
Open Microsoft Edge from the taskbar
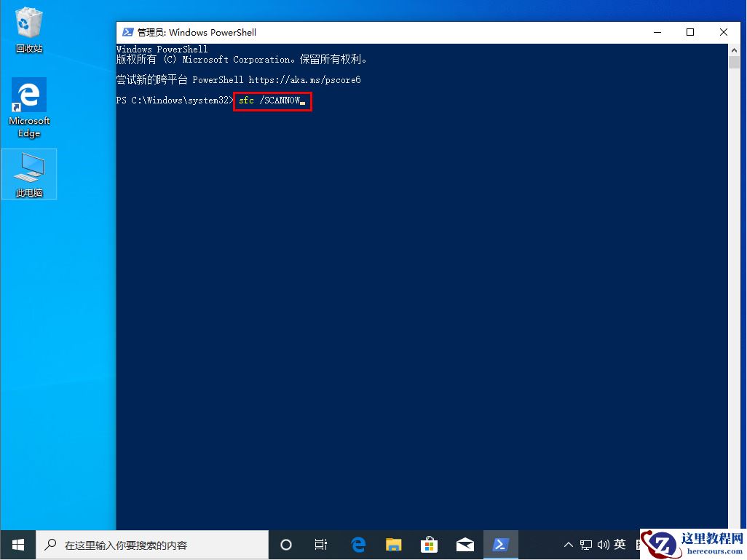(x=357, y=544)
